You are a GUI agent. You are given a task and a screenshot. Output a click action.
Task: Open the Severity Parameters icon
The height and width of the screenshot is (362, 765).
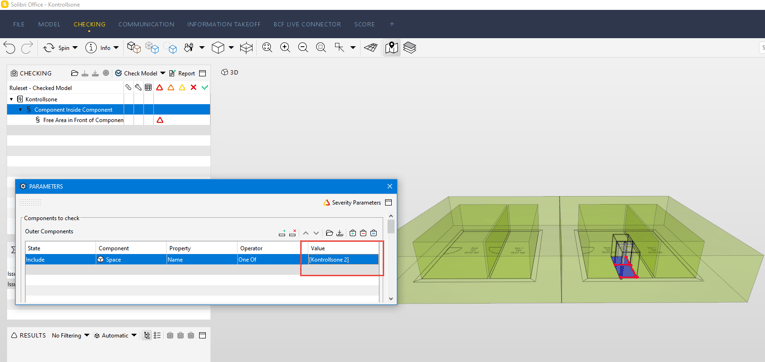click(x=327, y=202)
